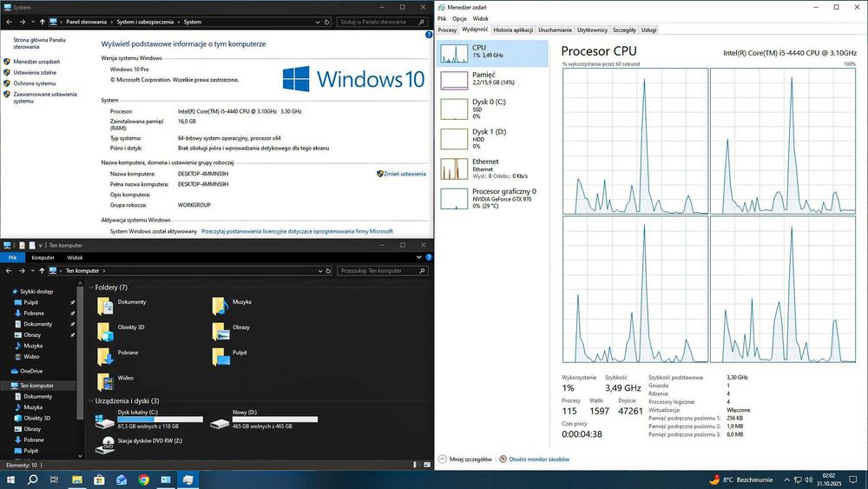The image size is (868, 489).
Task: Open the Opcje menu in Task Manager
Action: [x=459, y=18]
